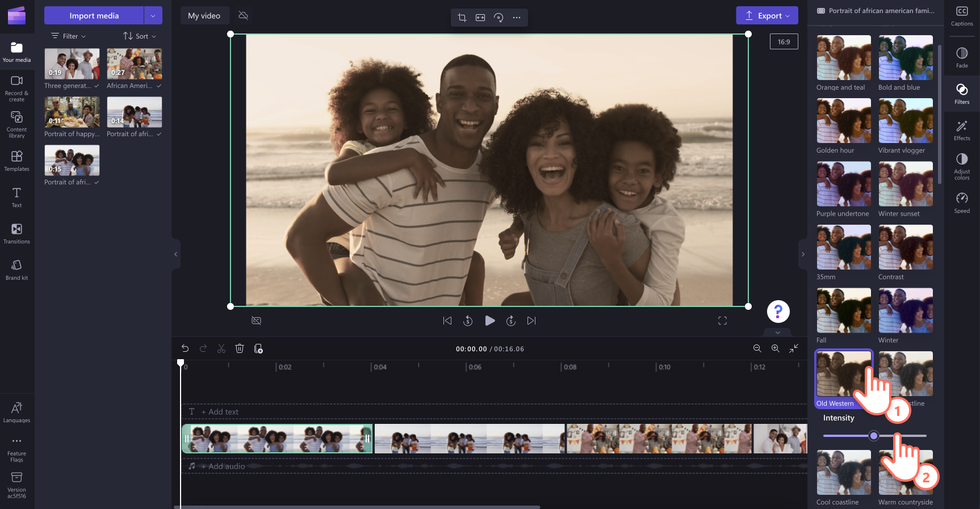This screenshot has width=980, height=509.
Task: Open the Text panel in left sidebar
Action: tap(17, 197)
